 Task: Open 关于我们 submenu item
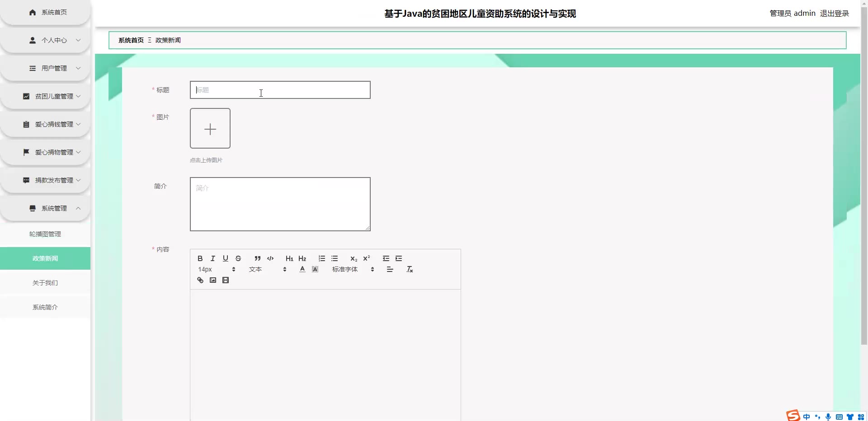pyautogui.click(x=45, y=283)
